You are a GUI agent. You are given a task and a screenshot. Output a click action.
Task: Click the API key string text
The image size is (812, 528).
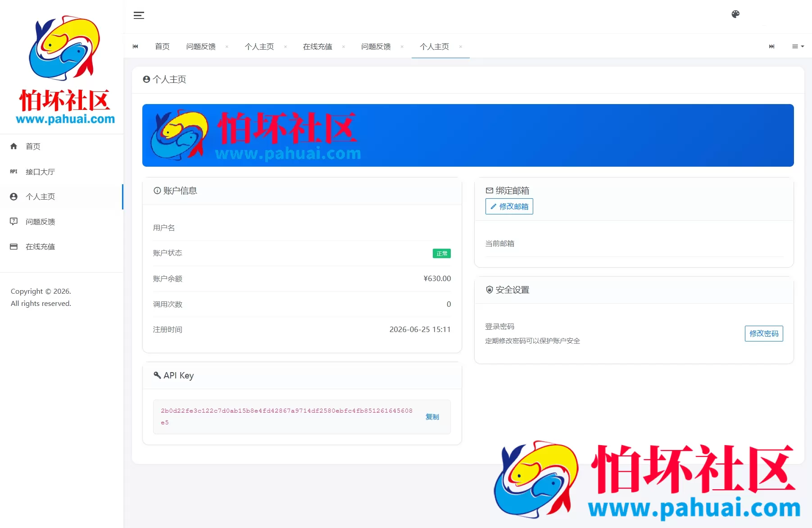[286, 417]
